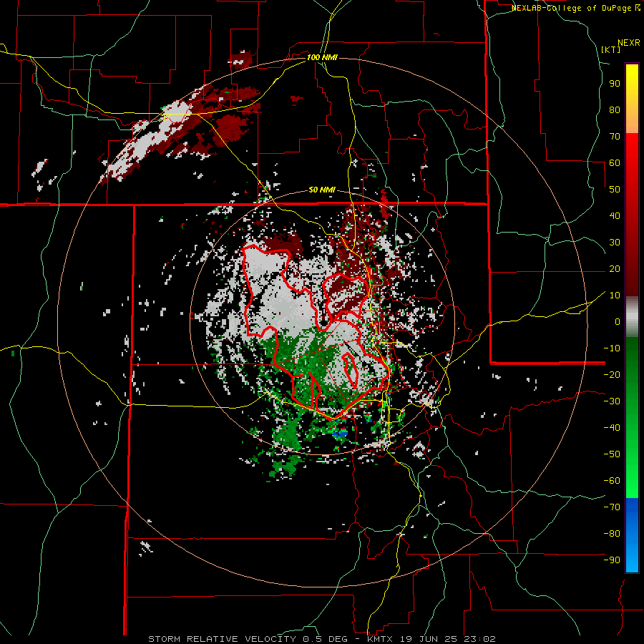644x644 pixels.
Task: Click the -10 value on the velocity scale
Action: point(612,348)
